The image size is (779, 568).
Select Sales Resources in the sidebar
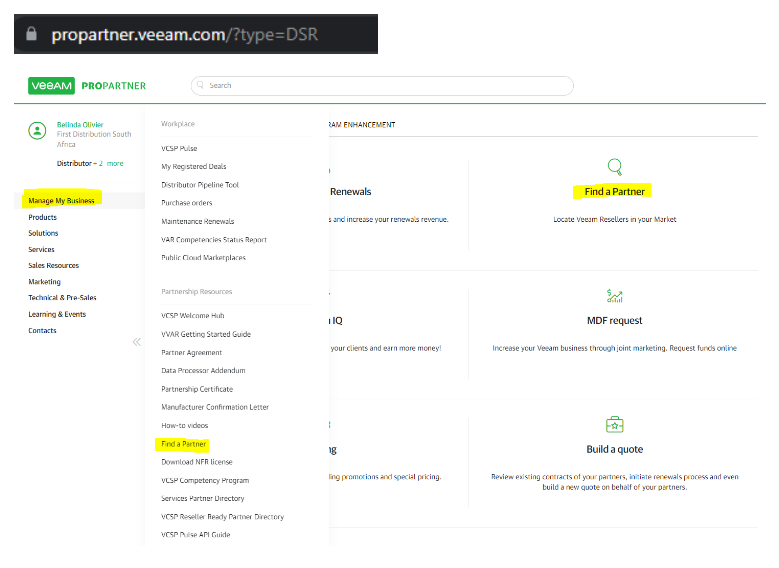(54, 265)
